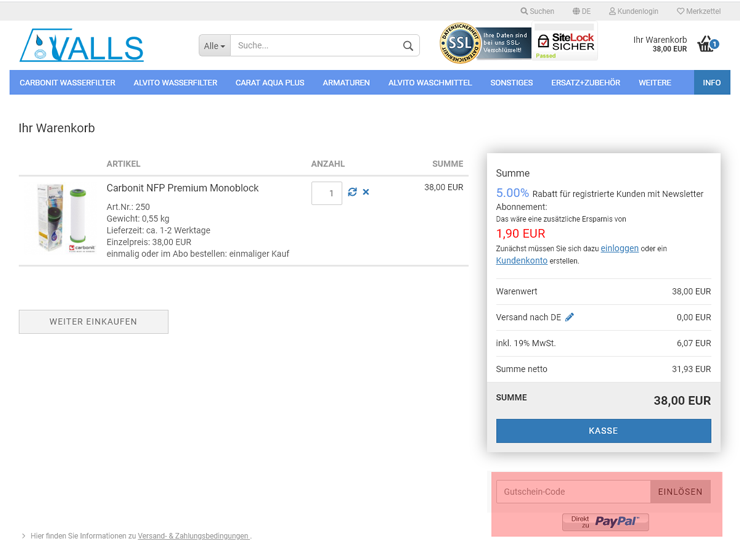The height and width of the screenshot is (553, 740).
Task: Focus the Suche search field
Action: 315,46
